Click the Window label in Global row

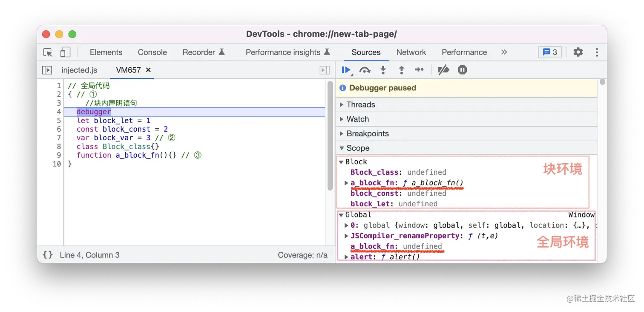click(x=581, y=215)
